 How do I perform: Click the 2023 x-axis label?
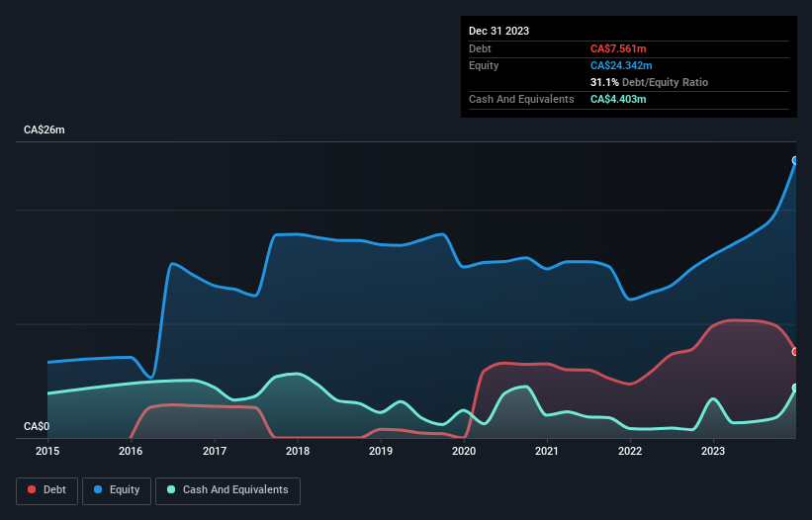[x=713, y=451]
